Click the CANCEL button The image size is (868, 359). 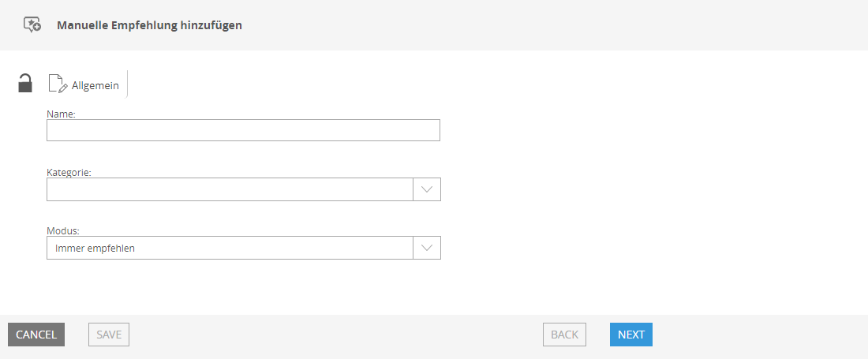pyautogui.click(x=36, y=335)
